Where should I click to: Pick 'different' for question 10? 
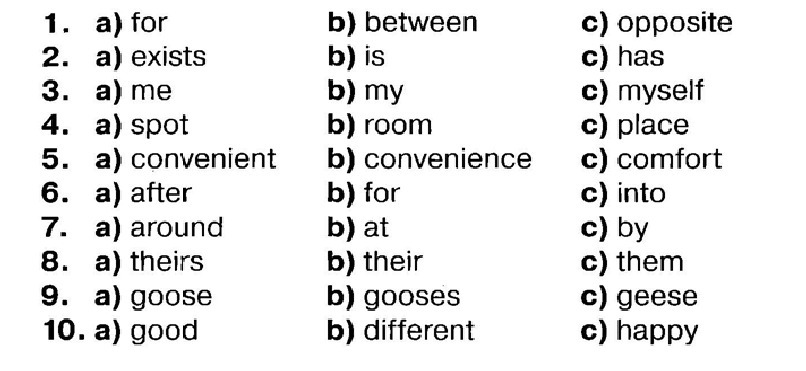point(419,330)
